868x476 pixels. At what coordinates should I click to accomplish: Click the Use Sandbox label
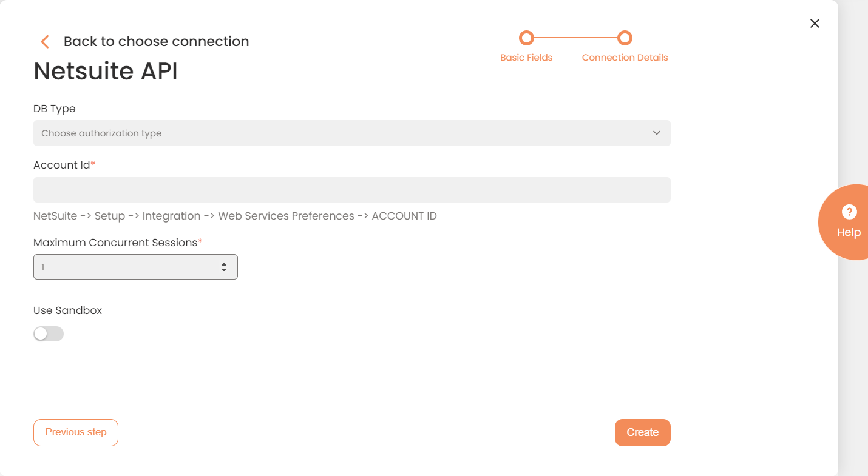point(67,310)
